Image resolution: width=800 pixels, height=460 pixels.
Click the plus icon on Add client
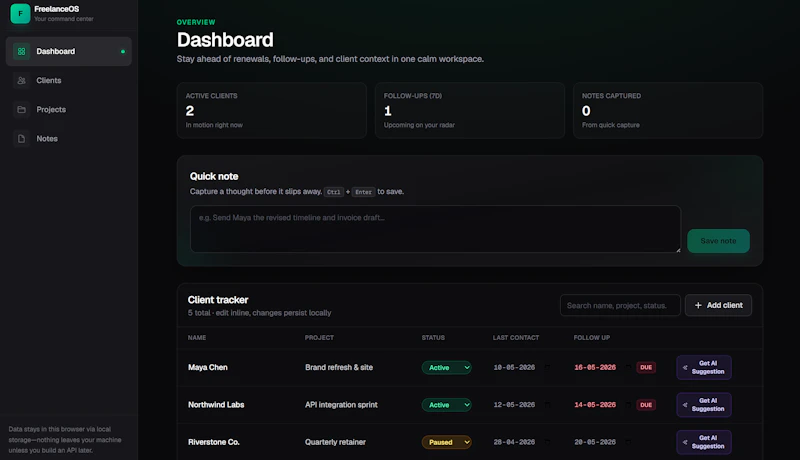tap(698, 305)
